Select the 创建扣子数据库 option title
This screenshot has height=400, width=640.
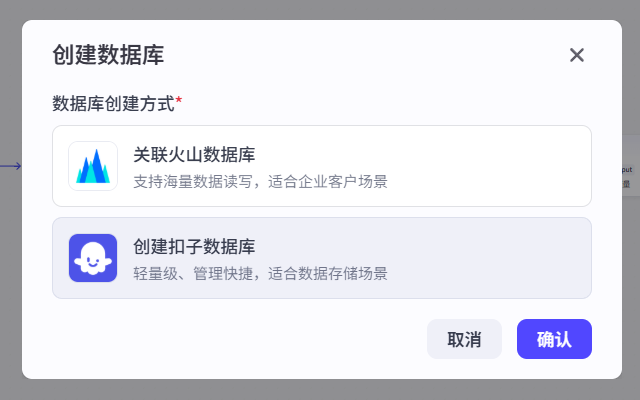(193, 247)
